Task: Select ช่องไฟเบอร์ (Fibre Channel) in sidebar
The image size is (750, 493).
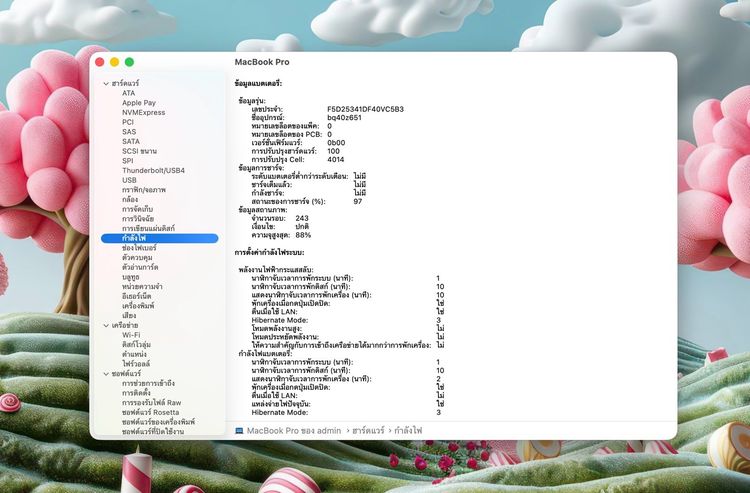Action: 139,248
